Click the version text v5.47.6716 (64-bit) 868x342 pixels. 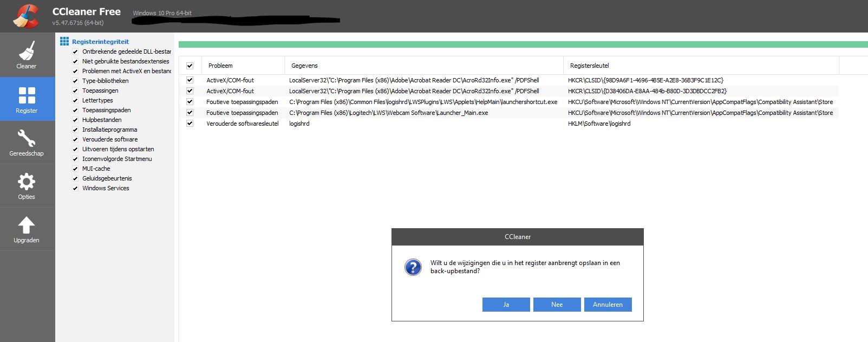(x=78, y=23)
